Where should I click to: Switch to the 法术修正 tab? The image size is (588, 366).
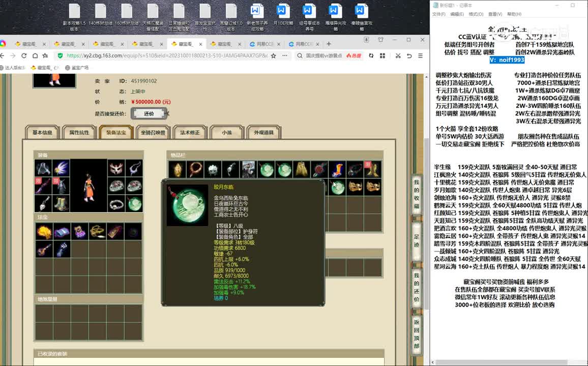[x=190, y=133]
